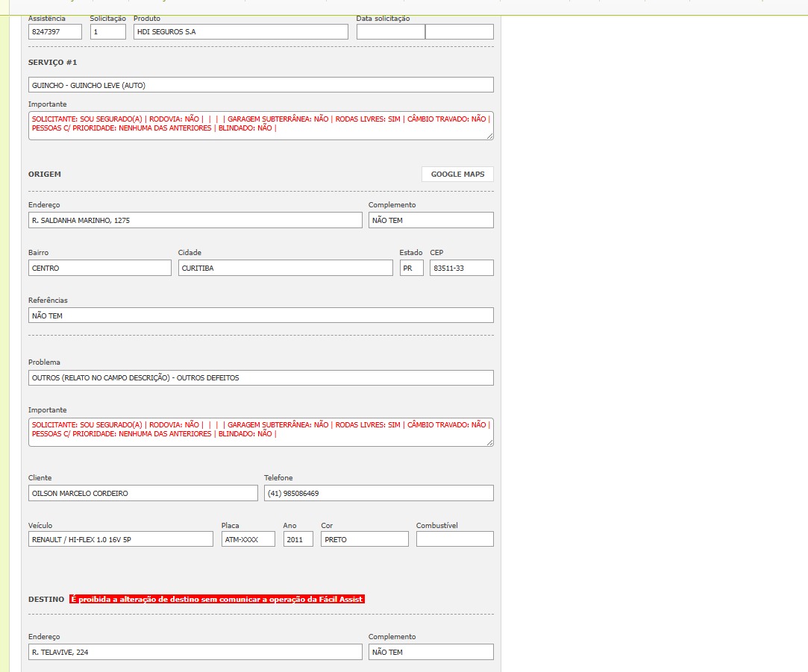Select the Produto field with HDI SEGUROS S.A
Image resolution: width=808 pixels, height=672 pixels.
pyautogui.click(x=240, y=32)
